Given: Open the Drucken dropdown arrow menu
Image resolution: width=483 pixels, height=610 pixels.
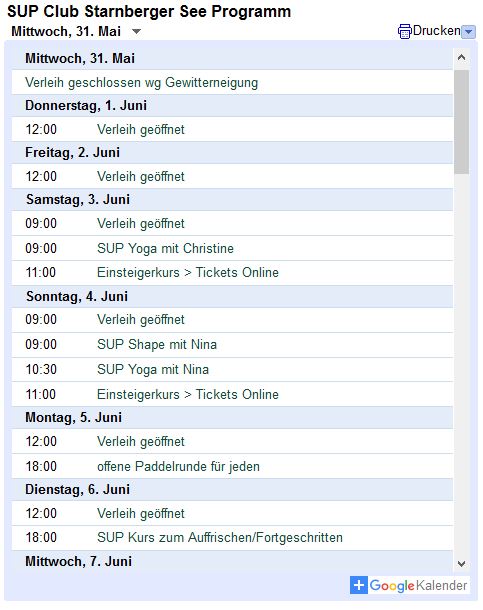Looking at the screenshot, I should pos(468,32).
